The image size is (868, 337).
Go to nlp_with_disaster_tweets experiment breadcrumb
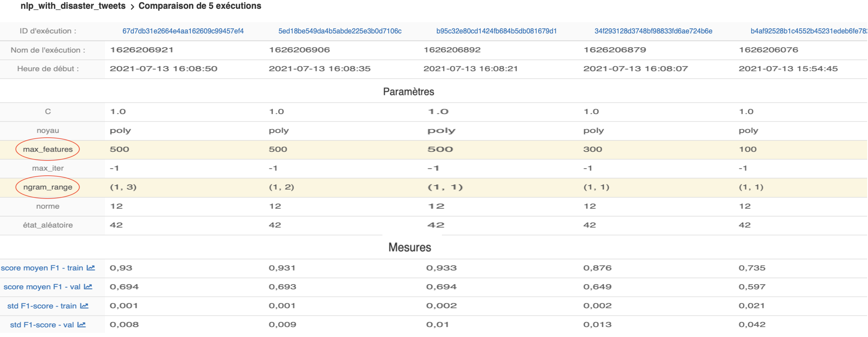(73, 6)
